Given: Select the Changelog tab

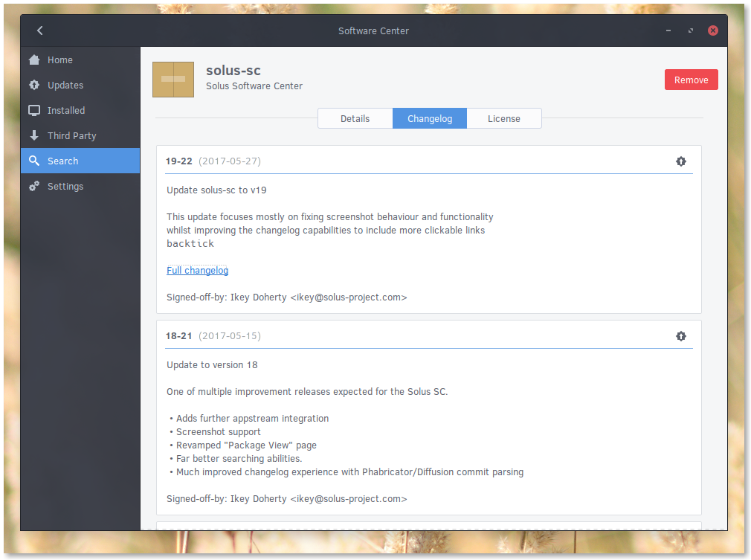Looking at the screenshot, I should click(x=430, y=118).
